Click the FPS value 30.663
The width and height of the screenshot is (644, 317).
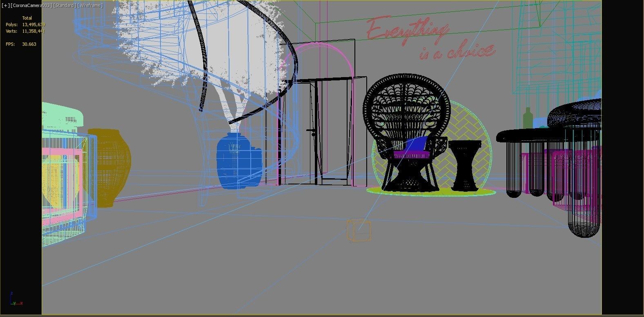[29, 44]
